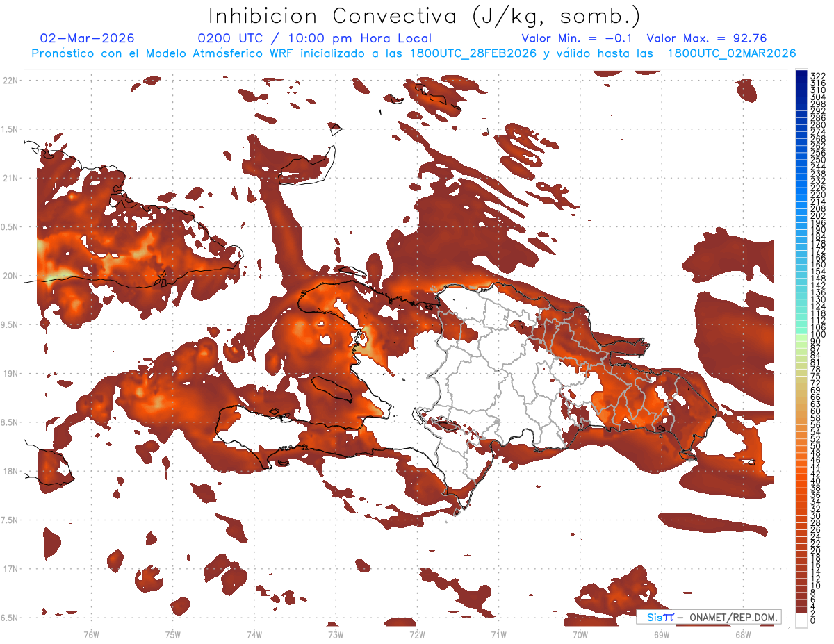Click the '71W' longitude label
Screen dimensions: 834x644
pyautogui.click(x=498, y=635)
